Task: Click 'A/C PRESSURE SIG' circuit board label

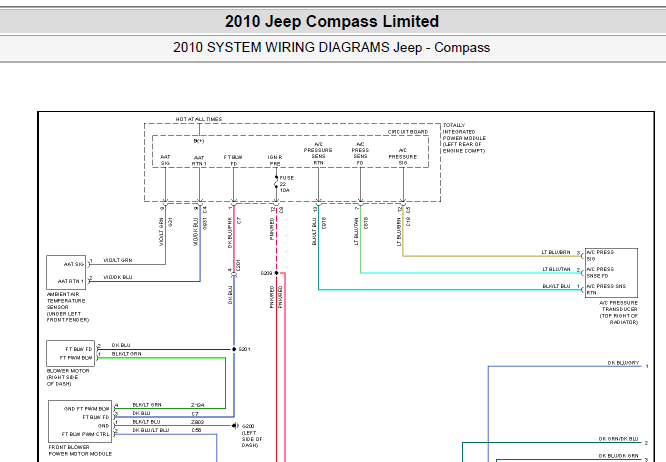Action: point(403,157)
